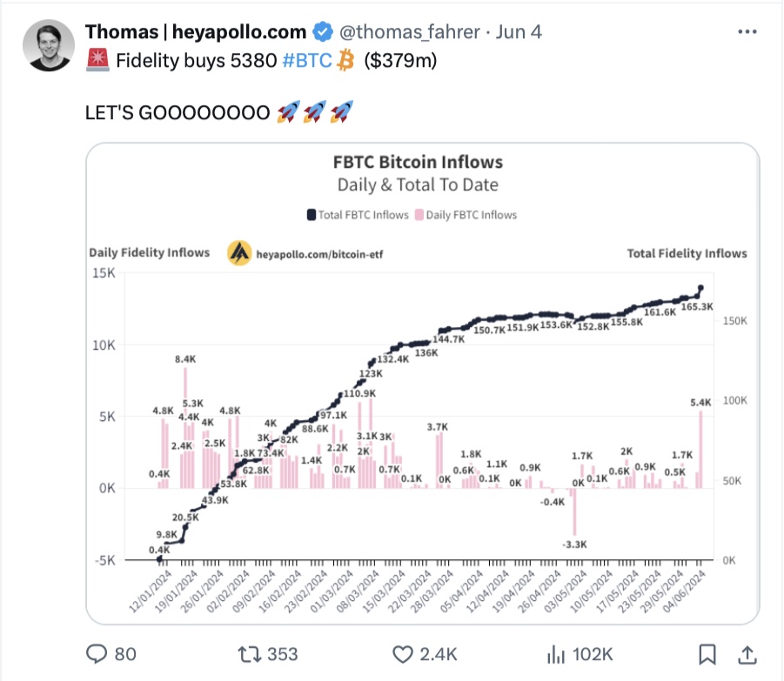The width and height of the screenshot is (784, 681).
Task: Open Thomas's profile avatar photo
Action: [49, 45]
